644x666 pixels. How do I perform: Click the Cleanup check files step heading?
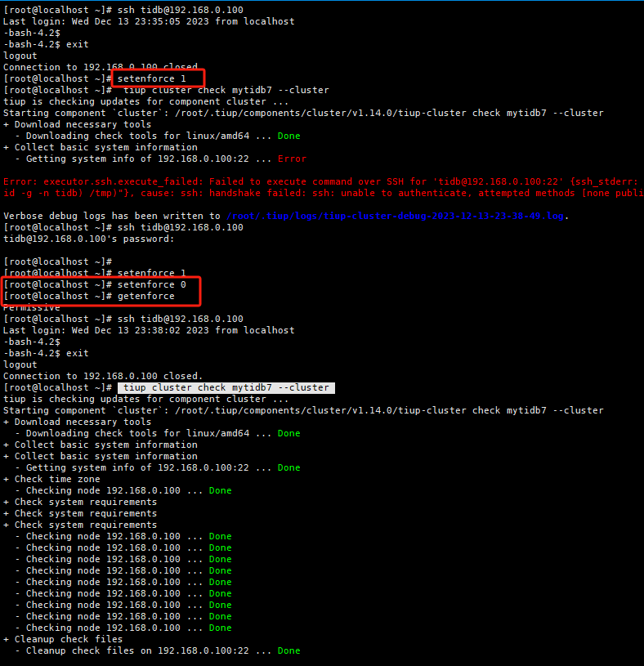tap(69, 639)
